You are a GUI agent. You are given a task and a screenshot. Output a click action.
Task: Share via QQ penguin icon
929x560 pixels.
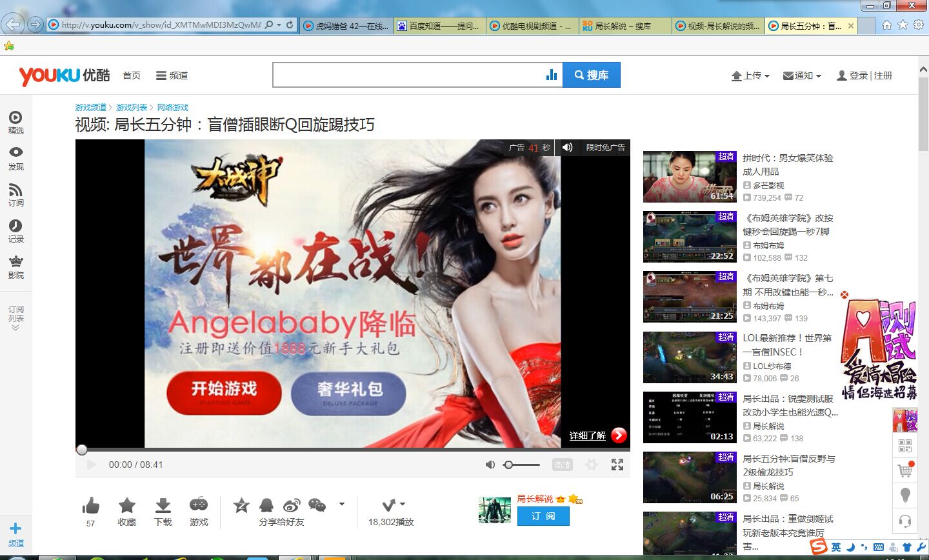tap(266, 505)
